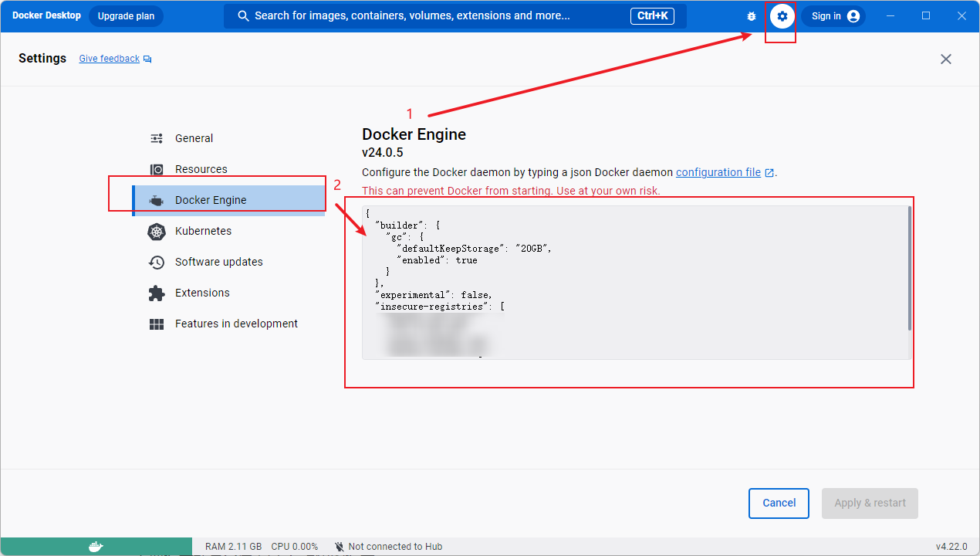Click the Docker whale status bar icon

click(96, 547)
